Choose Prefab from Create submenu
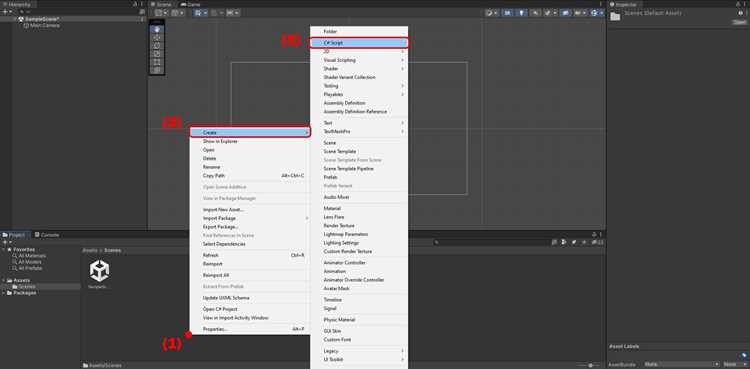 359,177
